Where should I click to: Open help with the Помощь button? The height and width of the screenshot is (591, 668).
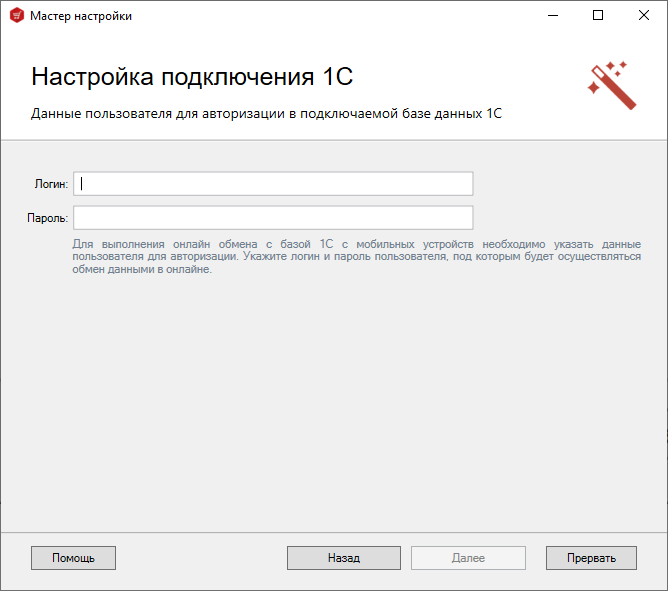point(73,558)
